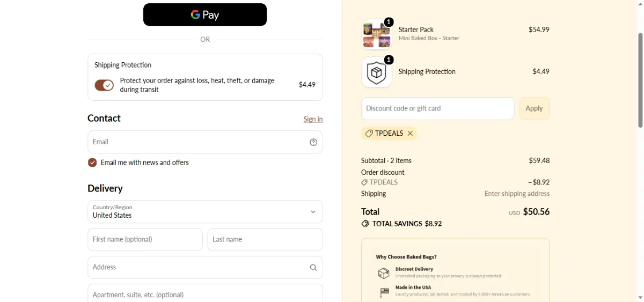The width and height of the screenshot is (644, 302).
Task: Focus the Email input field
Action: [x=205, y=142]
